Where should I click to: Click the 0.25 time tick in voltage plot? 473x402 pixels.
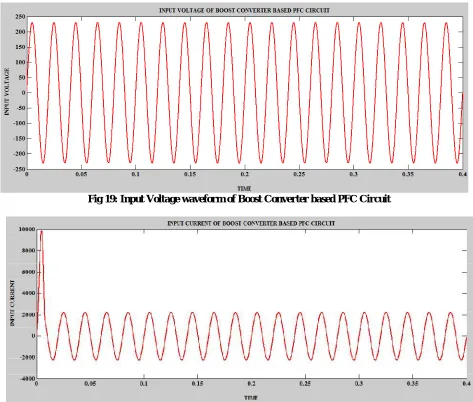[299, 174]
